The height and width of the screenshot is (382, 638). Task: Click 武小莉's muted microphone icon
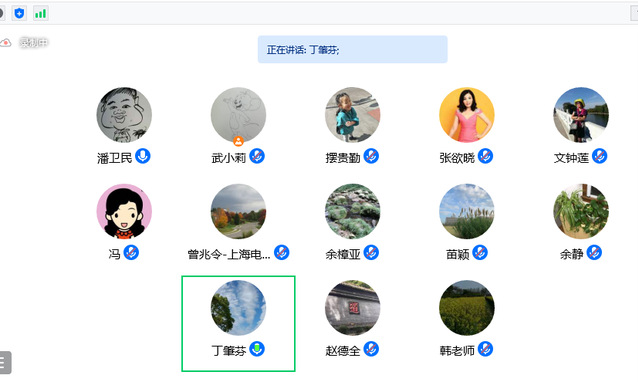[x=257, y=156]
